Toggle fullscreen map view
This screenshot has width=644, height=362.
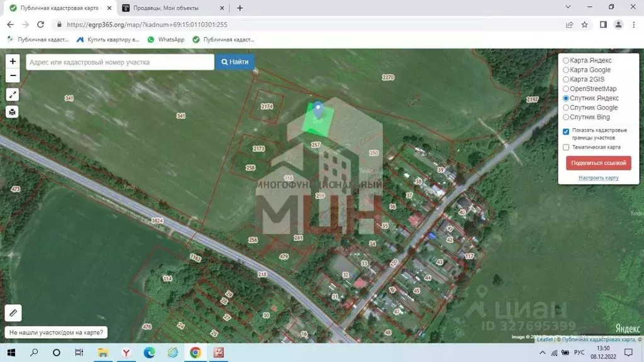[13, 95]
